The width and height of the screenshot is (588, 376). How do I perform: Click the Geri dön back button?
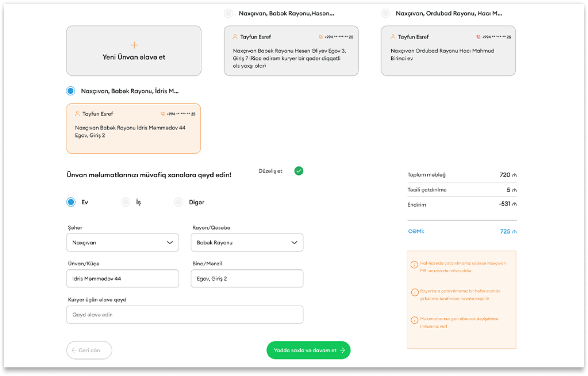(x=89, y=350)
